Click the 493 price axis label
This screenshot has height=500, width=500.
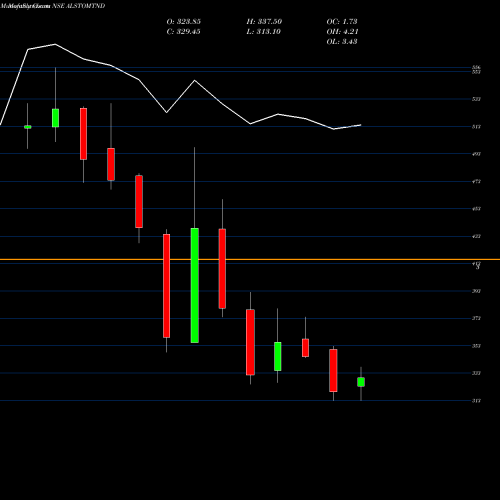tap(476, 154)
